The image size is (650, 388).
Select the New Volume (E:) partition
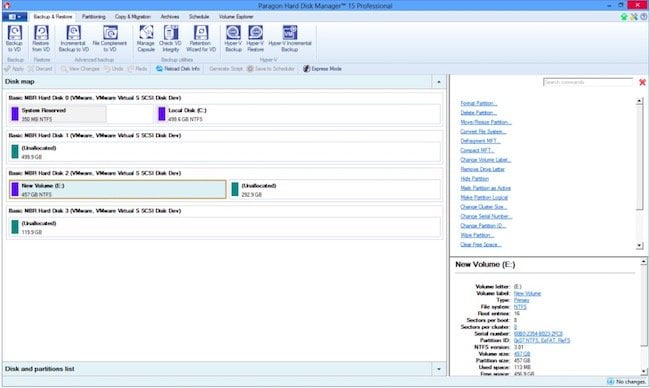click(x=118, y=190)
